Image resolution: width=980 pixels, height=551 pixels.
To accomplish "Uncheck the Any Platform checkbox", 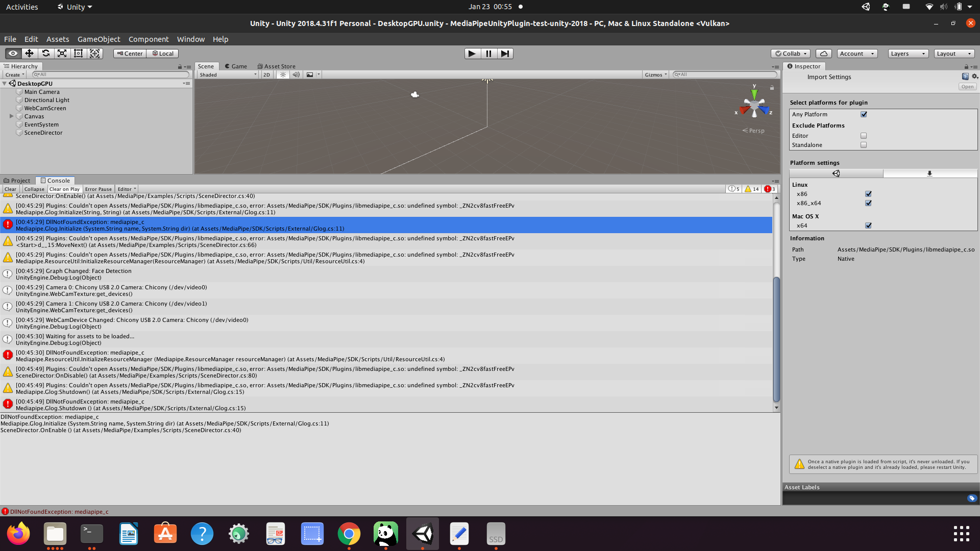I will pos(863,114).
